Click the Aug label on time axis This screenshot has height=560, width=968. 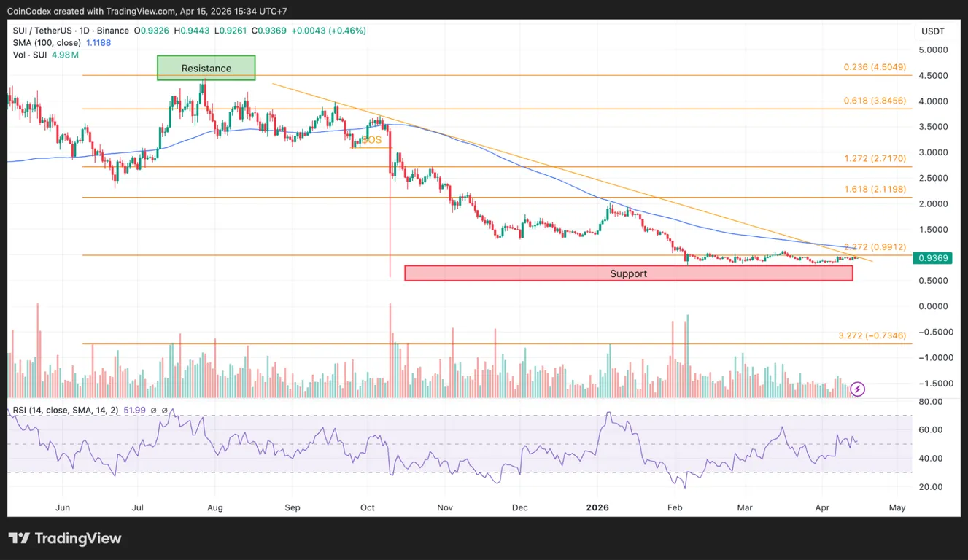point(214,507)
